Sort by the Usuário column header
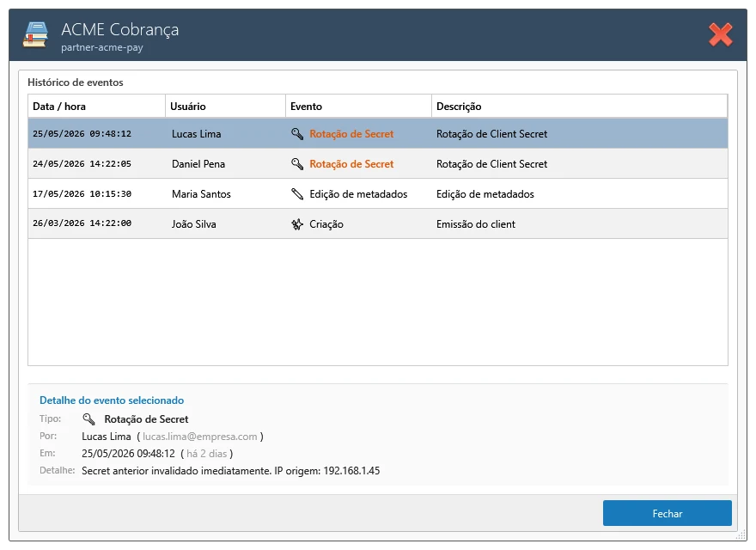This screenshot has height=550, width=756. click(x=225, y=107)
